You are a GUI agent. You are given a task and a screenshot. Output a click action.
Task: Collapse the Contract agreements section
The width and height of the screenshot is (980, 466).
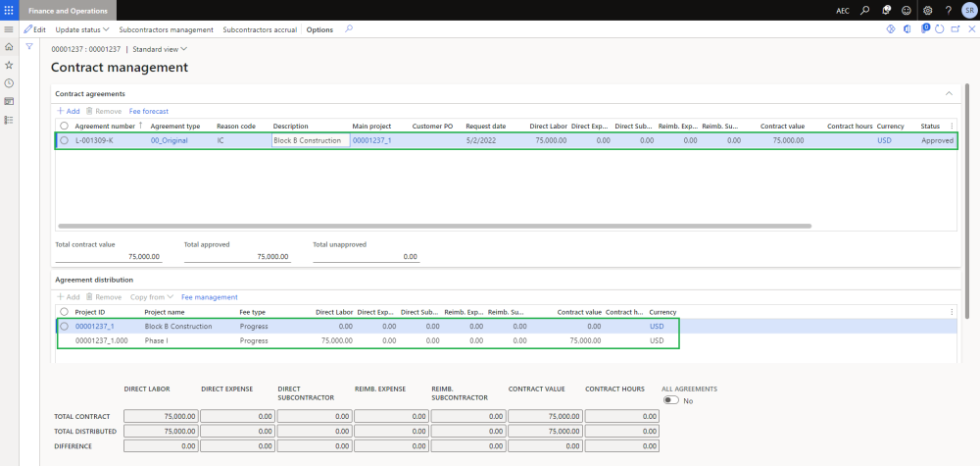[948, 93]
